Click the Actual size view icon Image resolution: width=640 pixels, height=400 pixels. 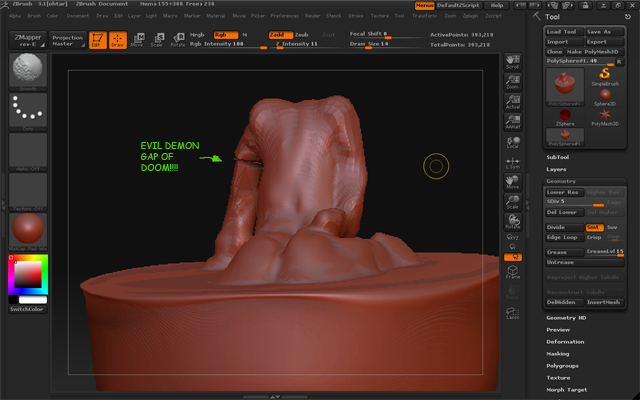pos(513,102)
